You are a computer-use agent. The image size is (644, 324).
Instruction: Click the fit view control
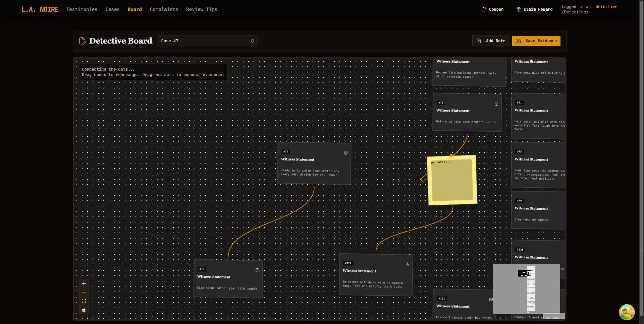(x=84, y=301)
